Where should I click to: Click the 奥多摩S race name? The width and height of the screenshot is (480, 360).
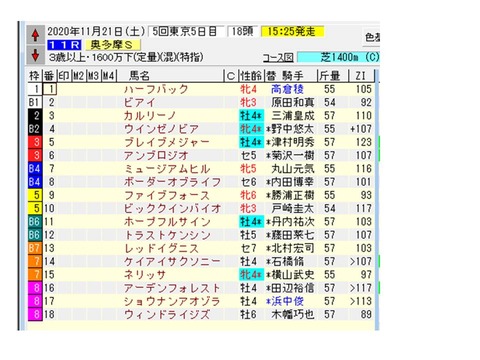(x=112, y=45)
